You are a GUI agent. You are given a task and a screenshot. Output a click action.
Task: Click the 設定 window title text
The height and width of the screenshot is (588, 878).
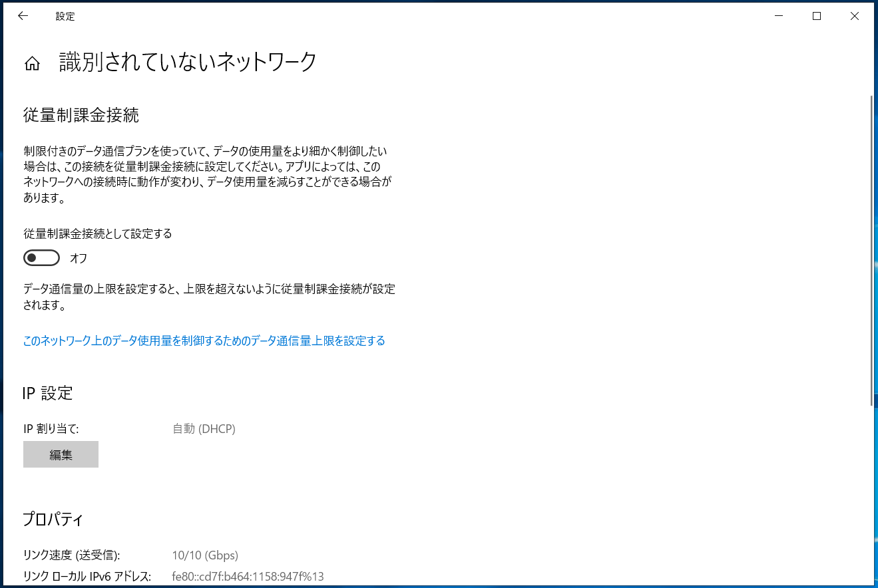[65, 17]
